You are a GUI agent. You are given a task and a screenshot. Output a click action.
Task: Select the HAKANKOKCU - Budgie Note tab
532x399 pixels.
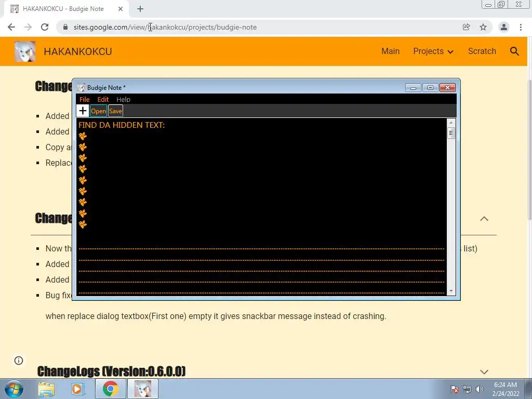tap(66, 9)
